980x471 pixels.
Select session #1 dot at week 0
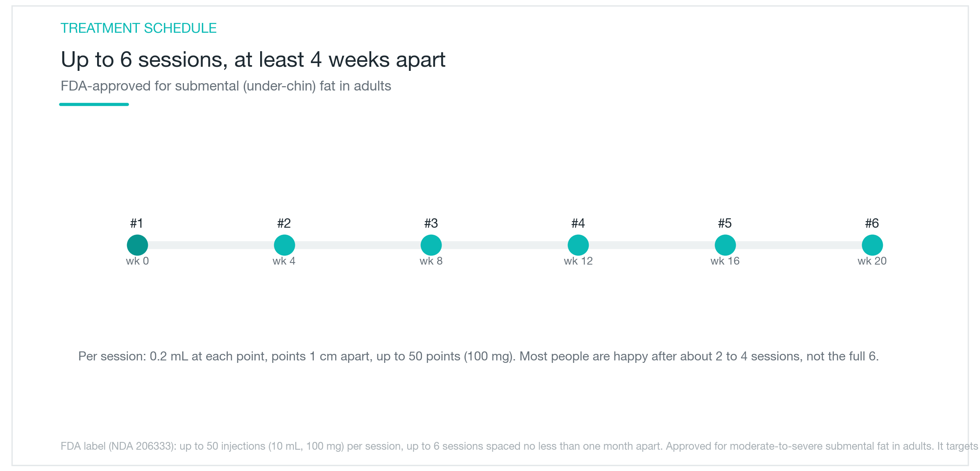[137, 245]
